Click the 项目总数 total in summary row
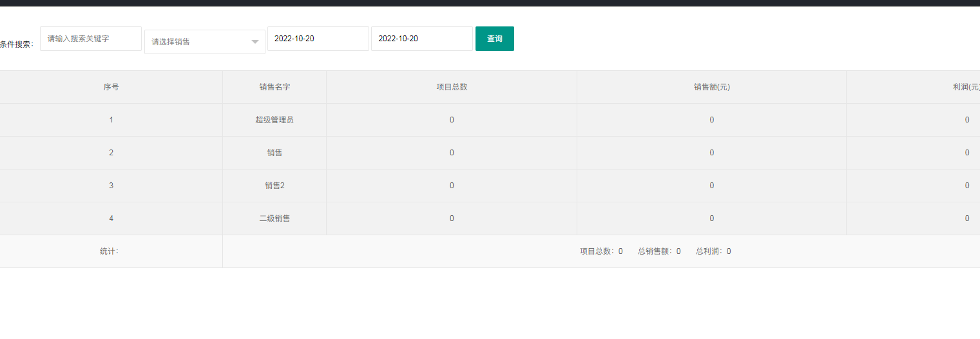The height and width of the screenshot is (339, 980). pyautogui.click(x=600, y=251)
